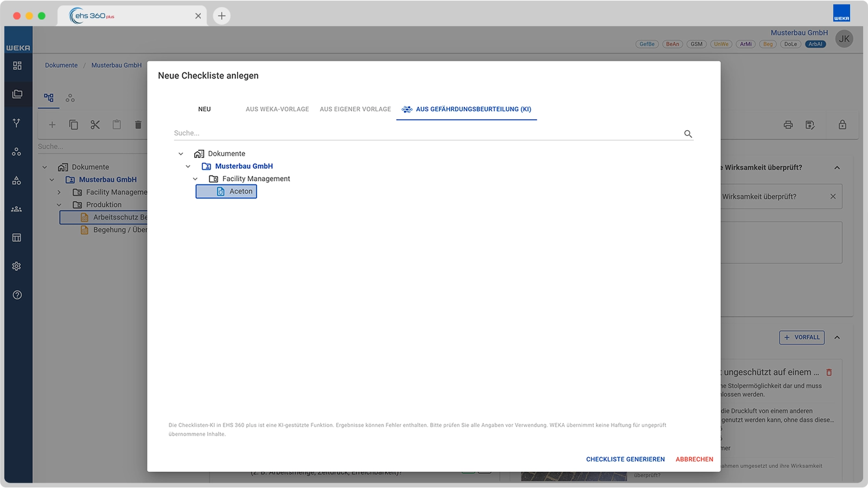
Task: Click the save-edit icon beside print
Action: (x=810, y=125)
